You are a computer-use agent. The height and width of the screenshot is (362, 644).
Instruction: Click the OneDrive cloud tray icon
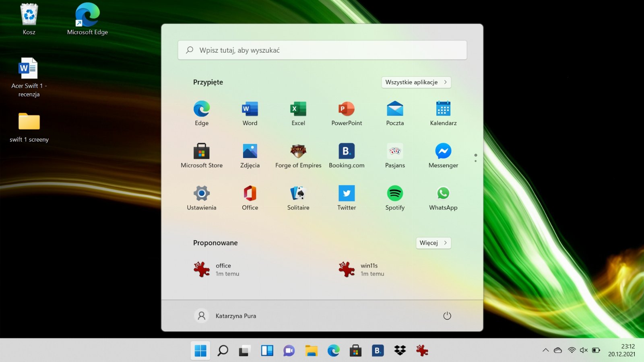click(x=558, y=350)
